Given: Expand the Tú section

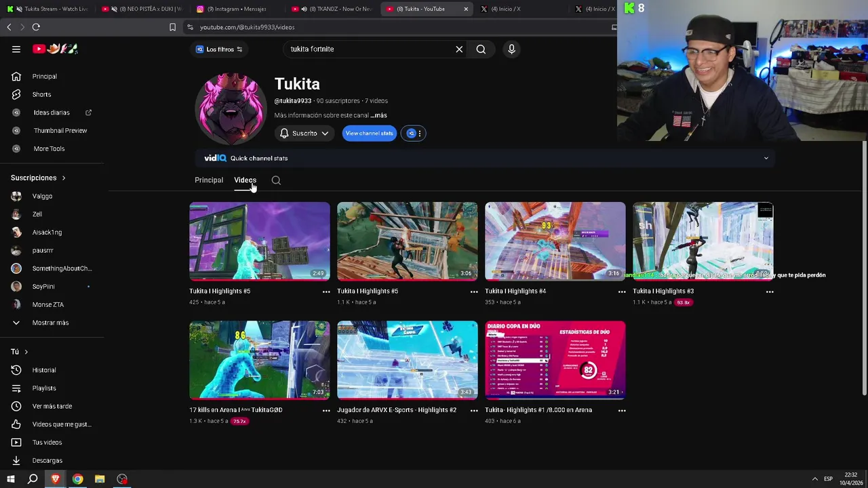Looking at the screenshot, I should pos(19,352).
